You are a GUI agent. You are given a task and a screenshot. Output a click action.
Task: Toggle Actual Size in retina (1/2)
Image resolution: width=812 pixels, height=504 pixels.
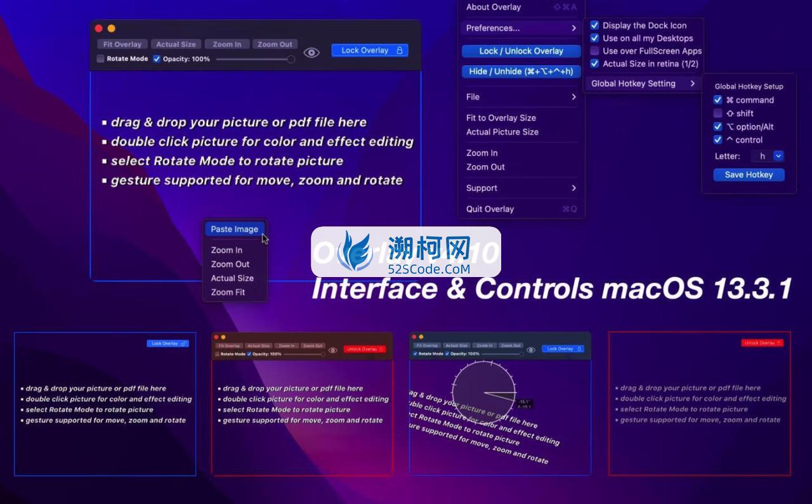[x=594, y=63]
